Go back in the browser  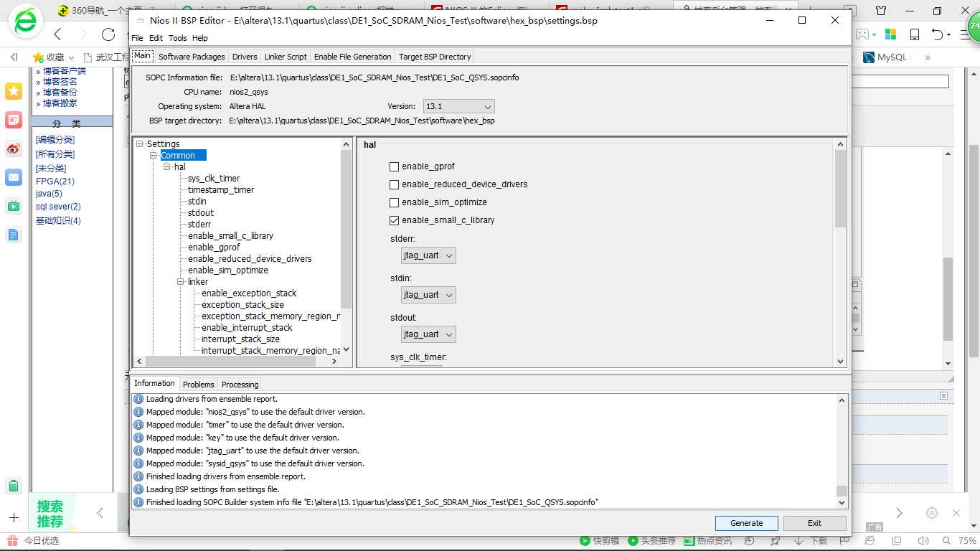(x=58, y=34)
